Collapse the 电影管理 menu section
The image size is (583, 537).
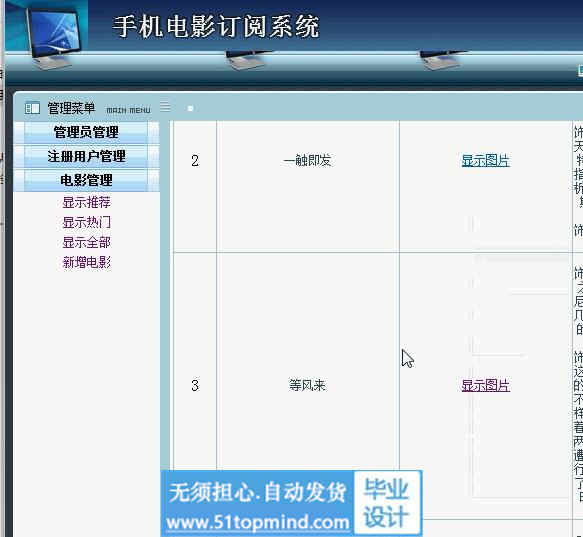(86, 180)
